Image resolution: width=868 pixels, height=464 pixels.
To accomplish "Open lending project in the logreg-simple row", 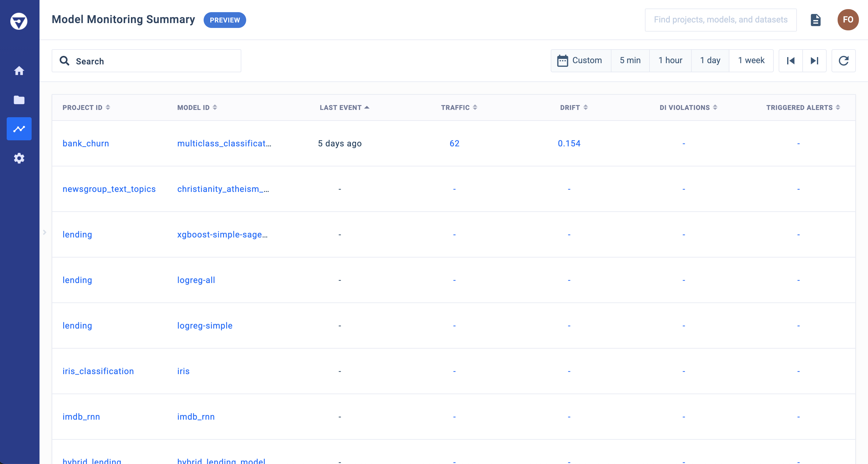I will tap(77, 326).
